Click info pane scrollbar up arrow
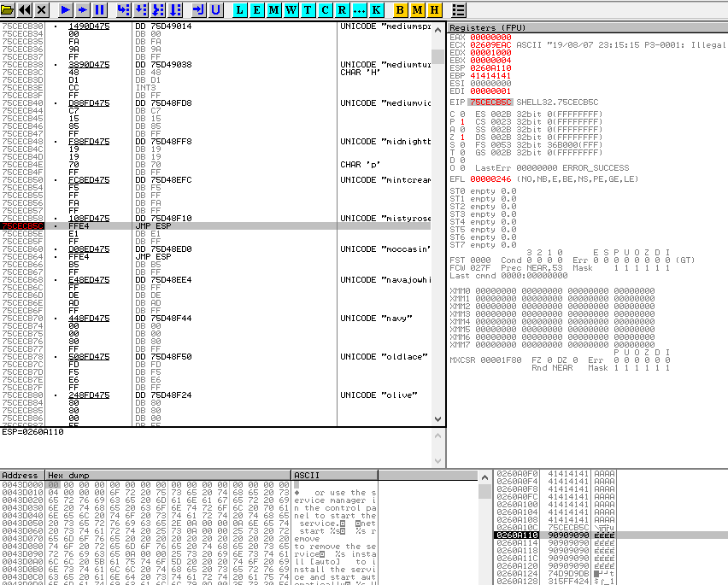The image size is (728, 585). (x=437, y=436)
